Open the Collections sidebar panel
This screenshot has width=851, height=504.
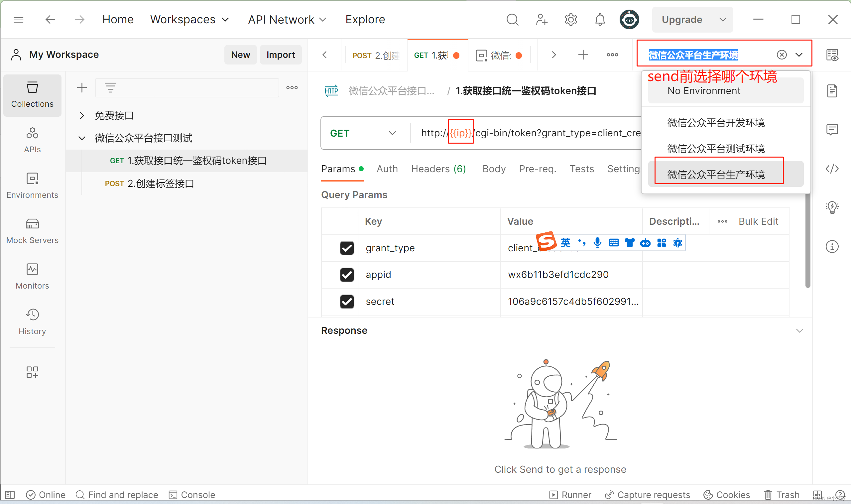point(32,95)
